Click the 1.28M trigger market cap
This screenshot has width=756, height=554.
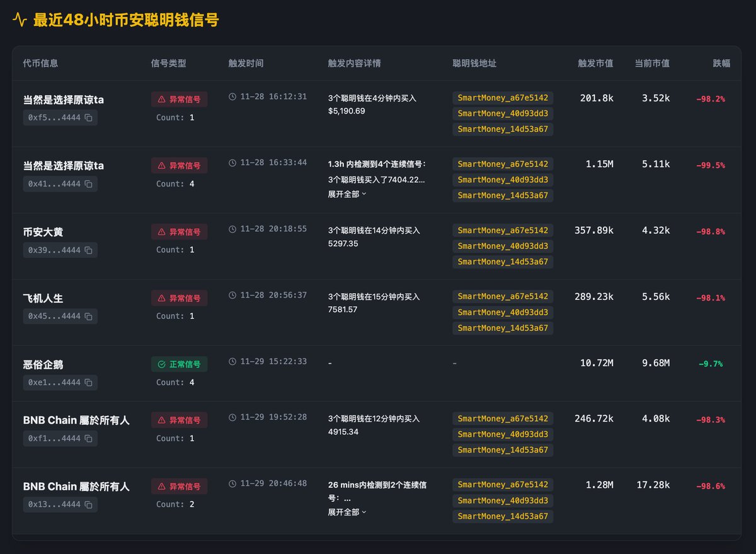(x=599, y=485)
